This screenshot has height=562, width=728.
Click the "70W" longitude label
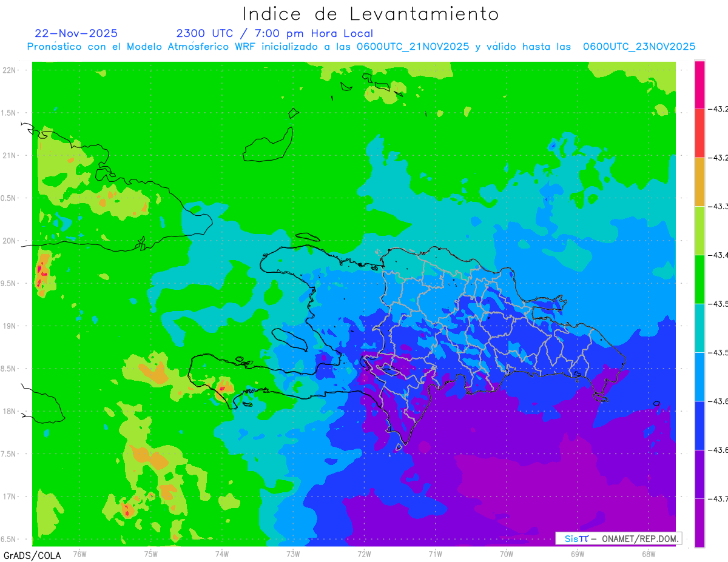[506, 554]
